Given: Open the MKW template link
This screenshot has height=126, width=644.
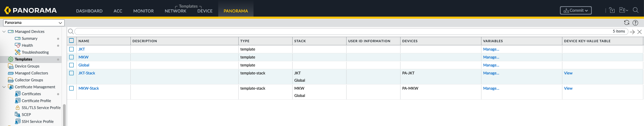Looking at the screenshot, I should (x=83, y=57).
